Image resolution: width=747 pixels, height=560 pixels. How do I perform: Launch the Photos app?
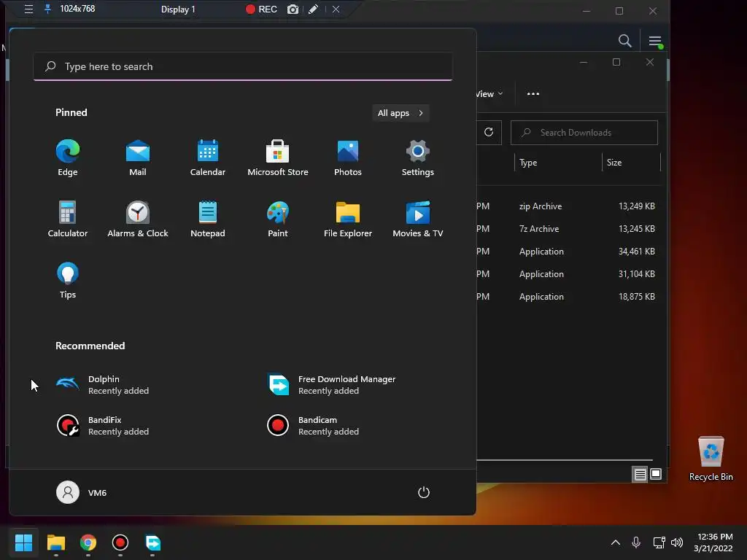pyautogui.click(x=348, y=158)
